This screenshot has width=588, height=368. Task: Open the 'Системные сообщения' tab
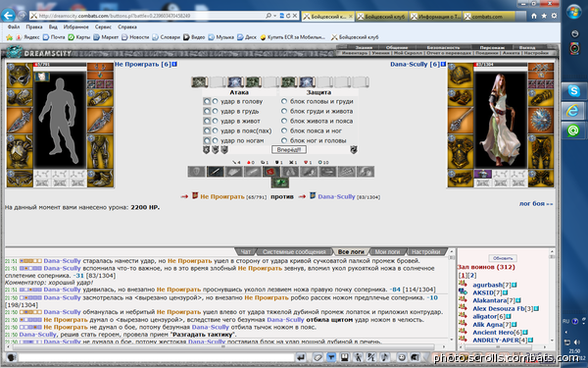pos(294,251)
